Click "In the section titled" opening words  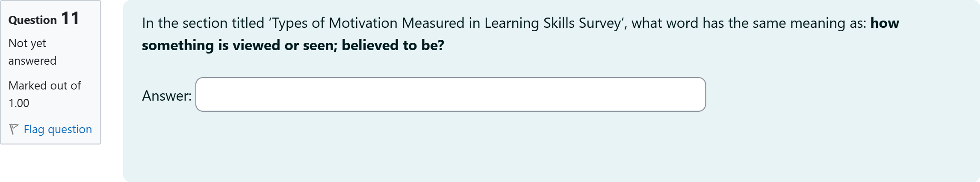coord(203,23)
